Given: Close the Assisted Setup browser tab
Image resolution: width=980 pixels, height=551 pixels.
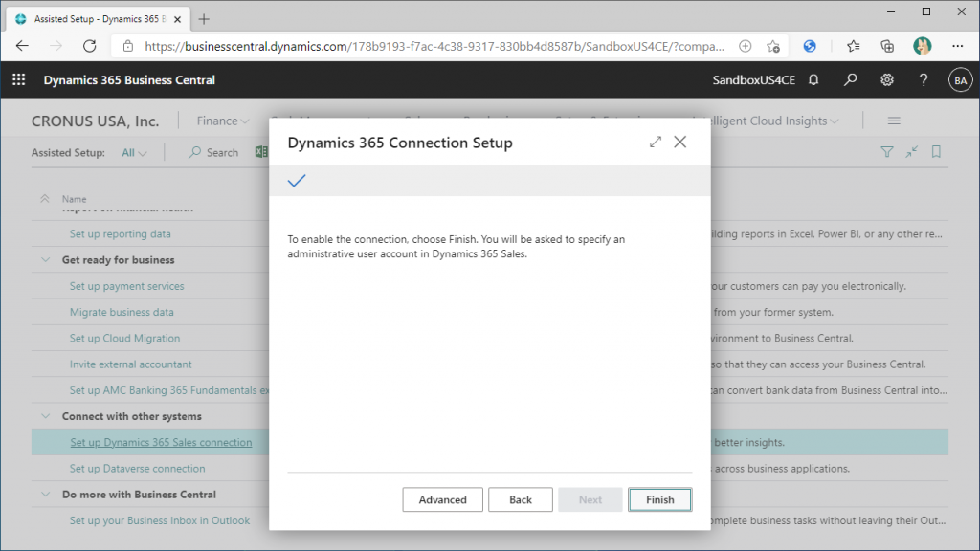Looking at the screenshot, I should [x=177, y=19].
